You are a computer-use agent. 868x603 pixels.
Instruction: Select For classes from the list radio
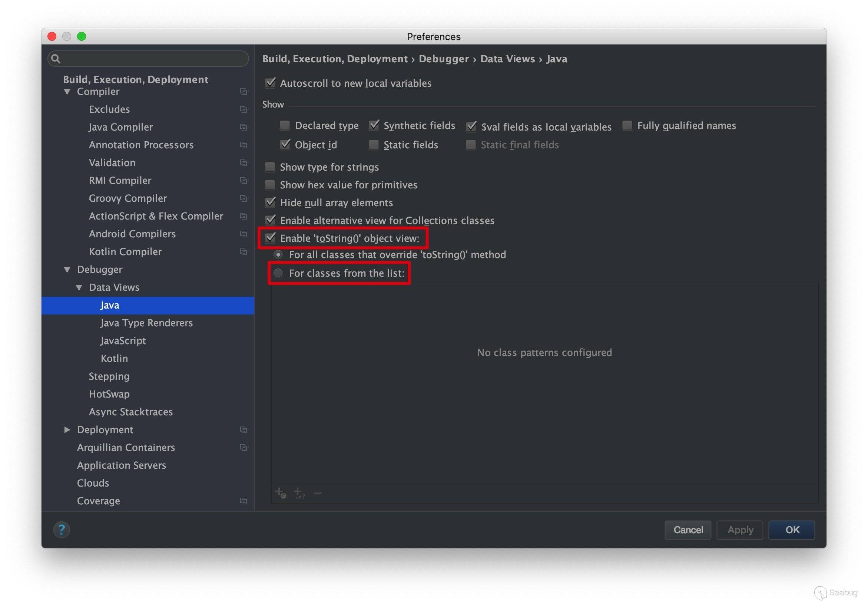(278, 273)
